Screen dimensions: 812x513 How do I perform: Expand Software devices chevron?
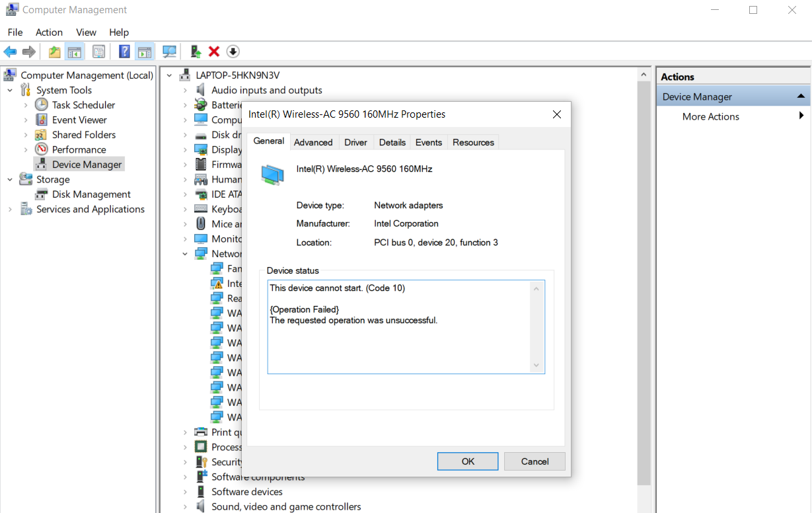tap(185, 492)
